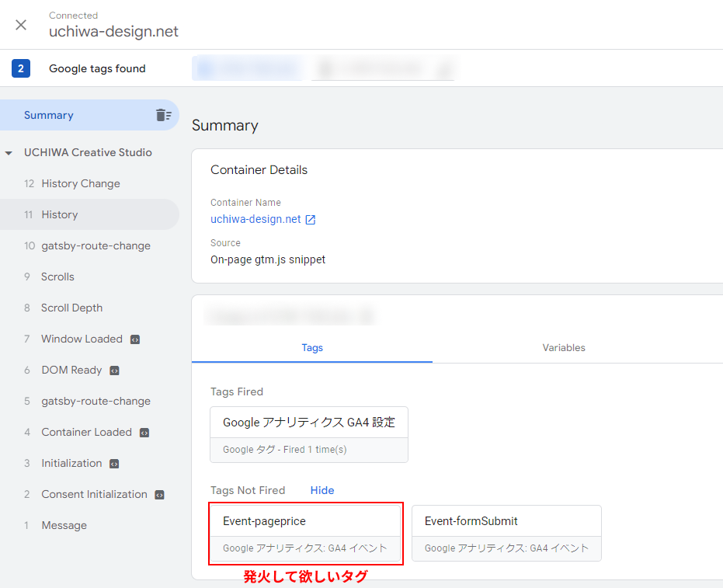This screenshot has width=723, height=588.
Task: Switch to the Tags tab
Action: 312,348
